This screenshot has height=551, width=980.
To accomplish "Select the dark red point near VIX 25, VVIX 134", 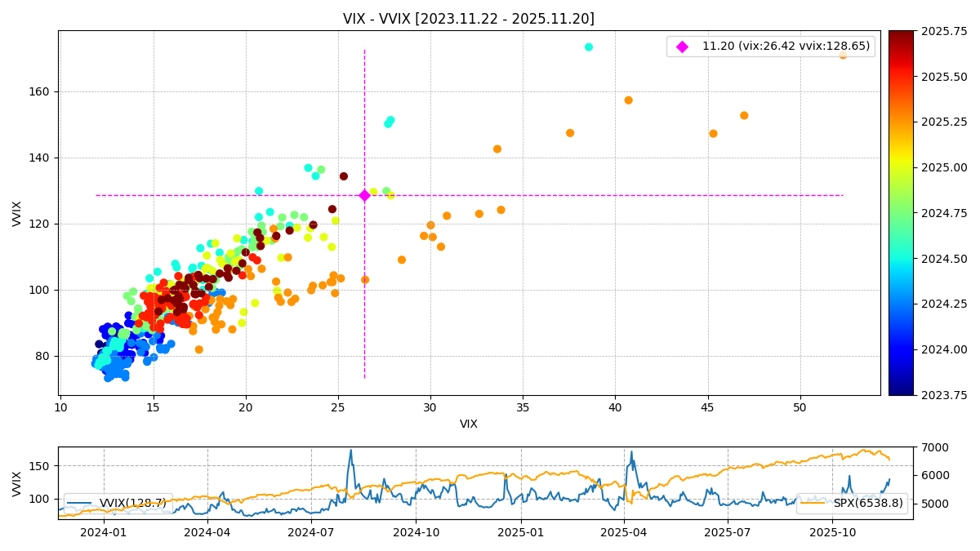I will pyautogui.click(x=344, y=176).
